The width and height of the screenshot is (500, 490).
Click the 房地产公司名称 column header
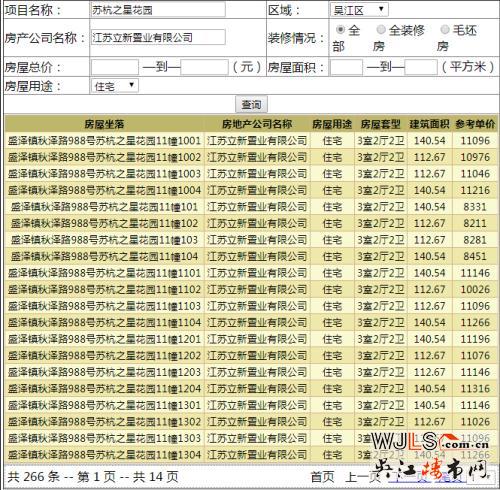point(257,124)
